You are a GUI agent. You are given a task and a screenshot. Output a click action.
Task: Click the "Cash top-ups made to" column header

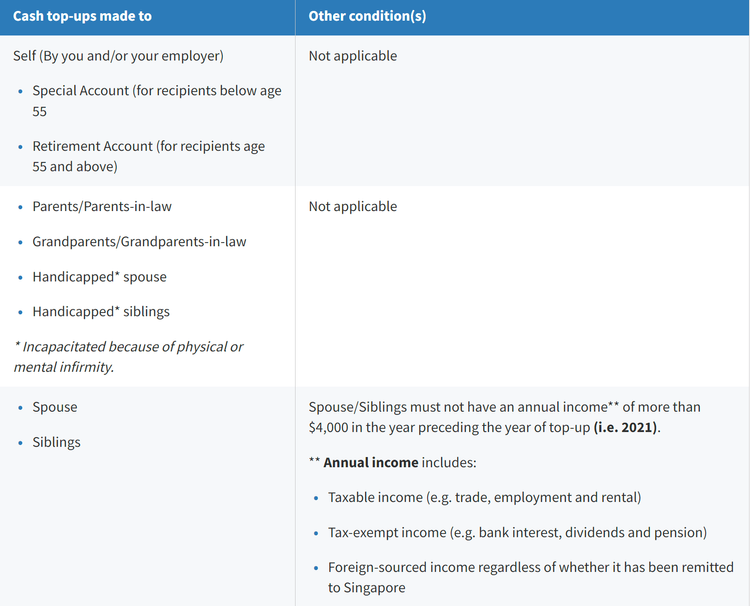82,16
